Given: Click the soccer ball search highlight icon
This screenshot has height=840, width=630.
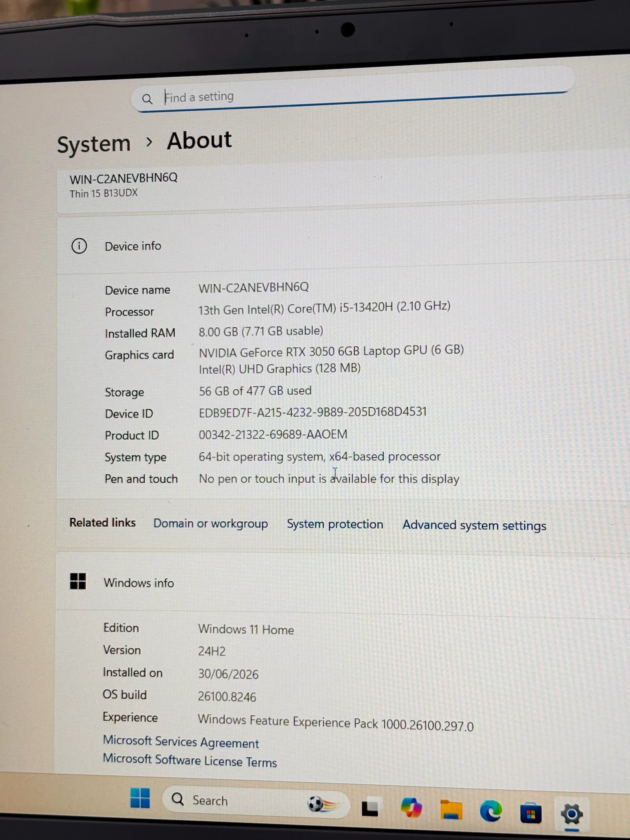Looking at the screenshot, I should click(x=324, y=804).
